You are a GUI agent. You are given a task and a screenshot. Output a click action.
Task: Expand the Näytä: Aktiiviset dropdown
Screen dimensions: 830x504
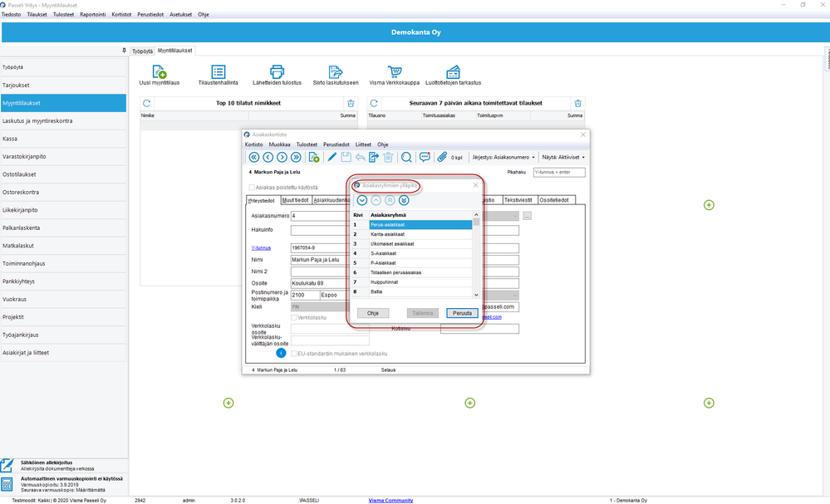(x=563, y=157)
